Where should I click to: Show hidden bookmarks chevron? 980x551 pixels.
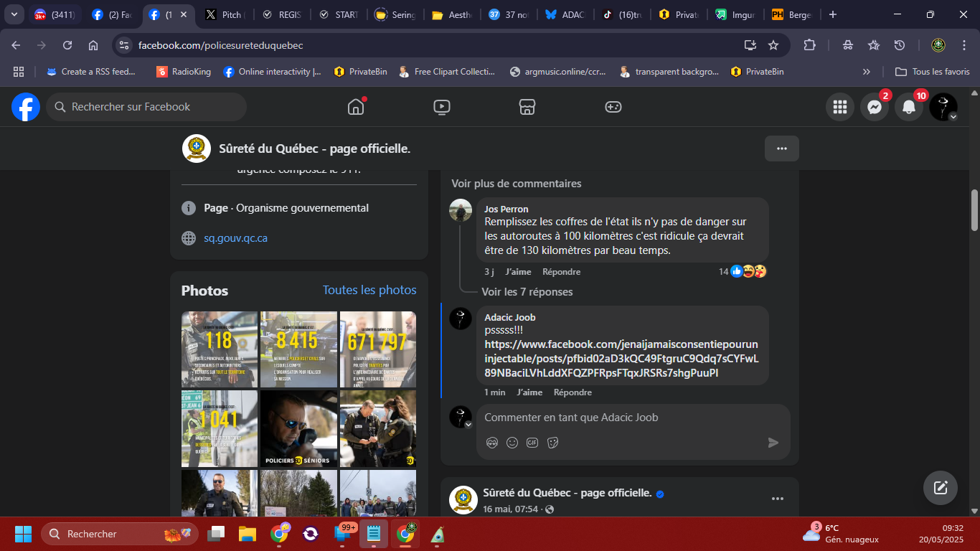867,72
